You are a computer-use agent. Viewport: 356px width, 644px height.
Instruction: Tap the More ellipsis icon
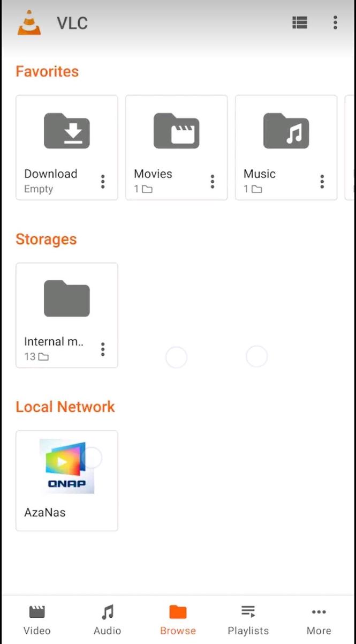pos(319,611)
